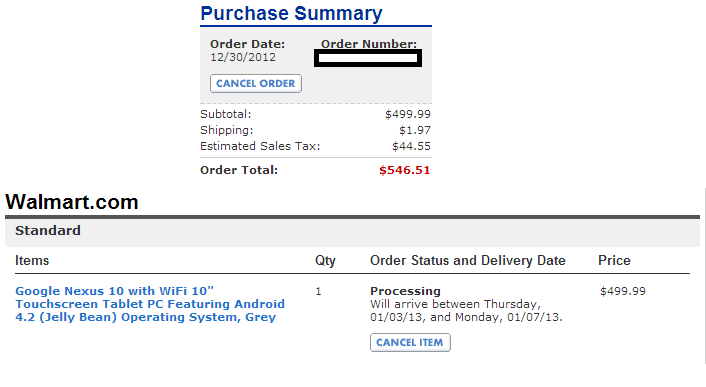706x387 pixels.
Task: Click the Estimated Sales Tax amount $44.55
Action: click(x=411, y=146)
